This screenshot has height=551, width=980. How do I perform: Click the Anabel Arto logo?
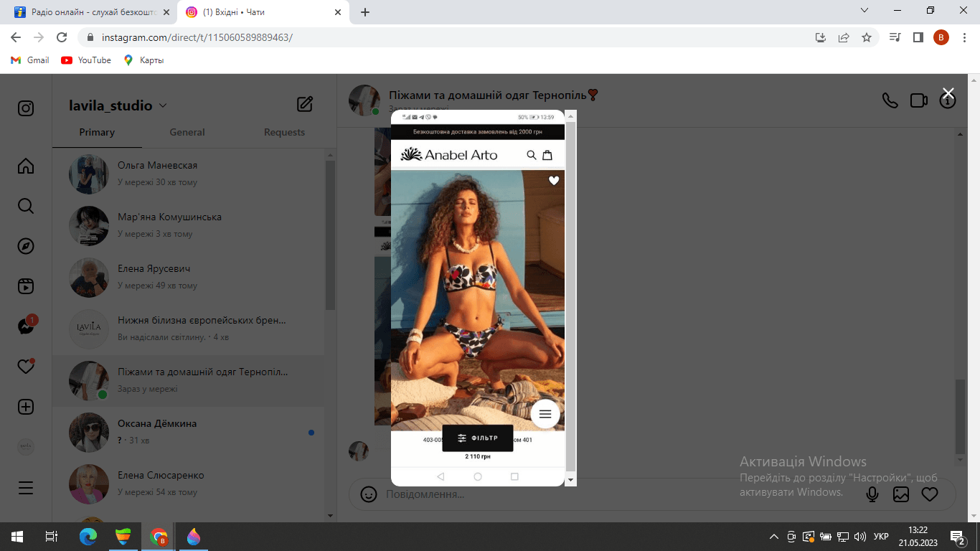tap(448, 154)
